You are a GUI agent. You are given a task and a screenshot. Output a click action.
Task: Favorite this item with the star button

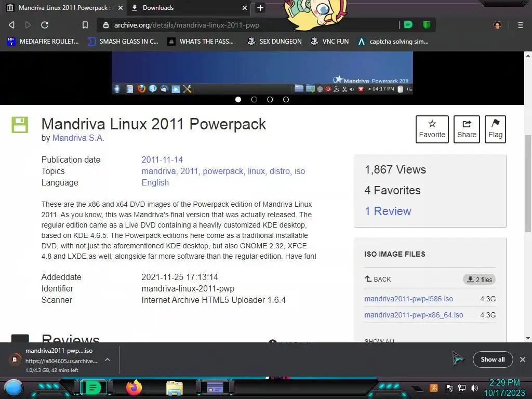[432, 129]
